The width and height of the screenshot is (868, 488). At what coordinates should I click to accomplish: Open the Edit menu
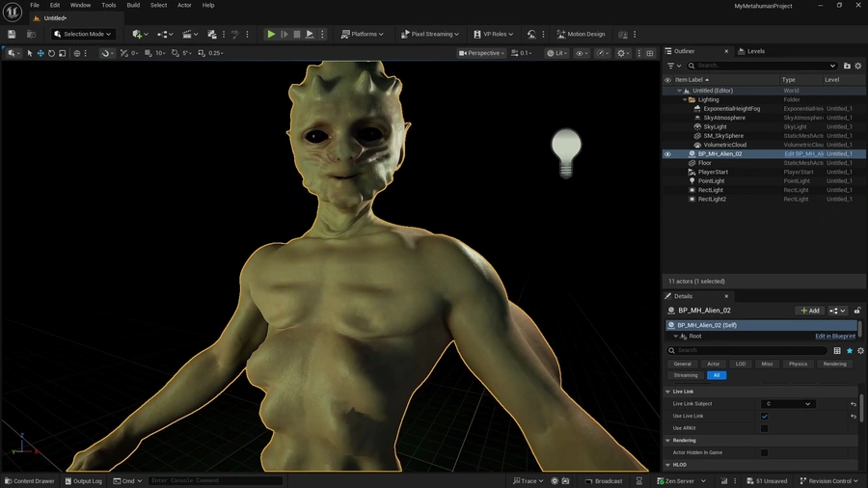tap(55, 5)
